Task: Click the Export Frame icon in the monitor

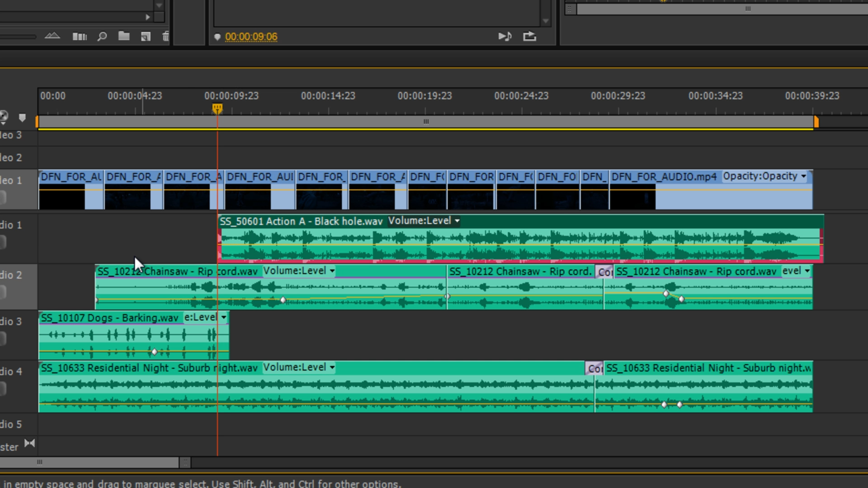Action: 529,37
